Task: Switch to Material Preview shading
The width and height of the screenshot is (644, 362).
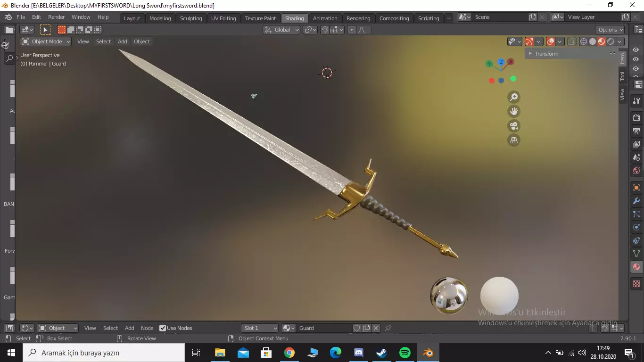Action: pyautogui.click(x=602, y=41)
